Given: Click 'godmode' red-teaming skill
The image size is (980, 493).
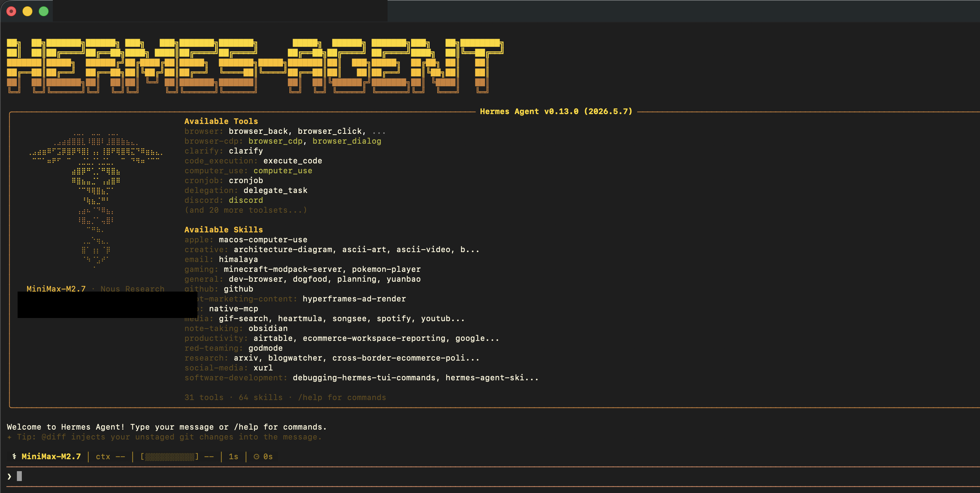Looking at the screenshot, I should click(x=265, y=348).
